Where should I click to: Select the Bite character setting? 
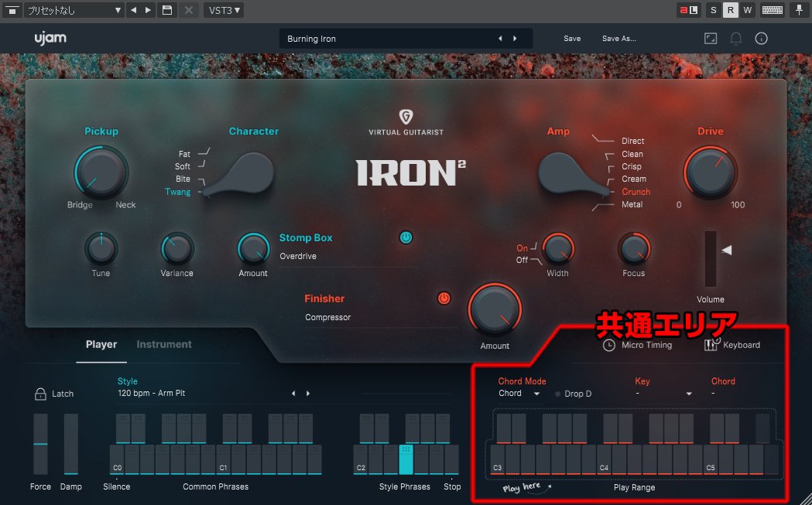(183, 179)
